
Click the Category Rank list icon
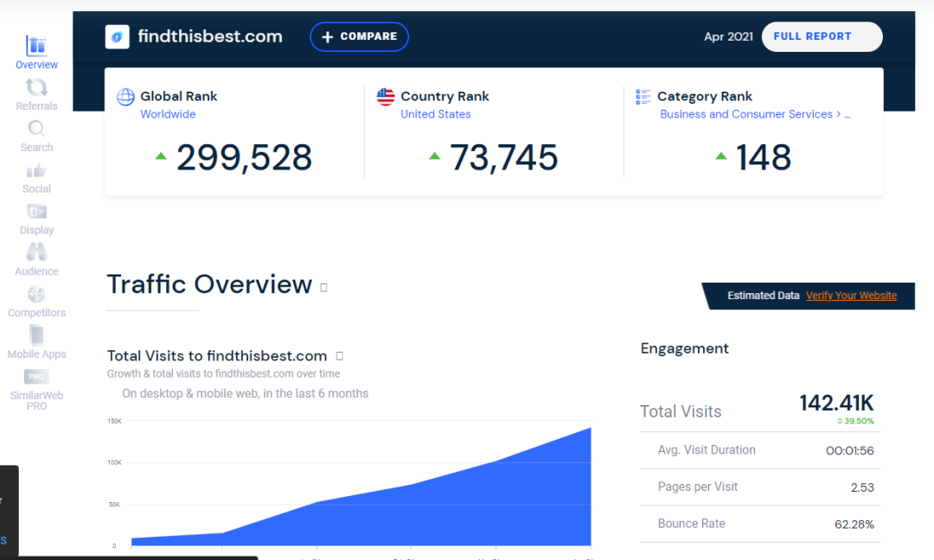tap(643, 97)
